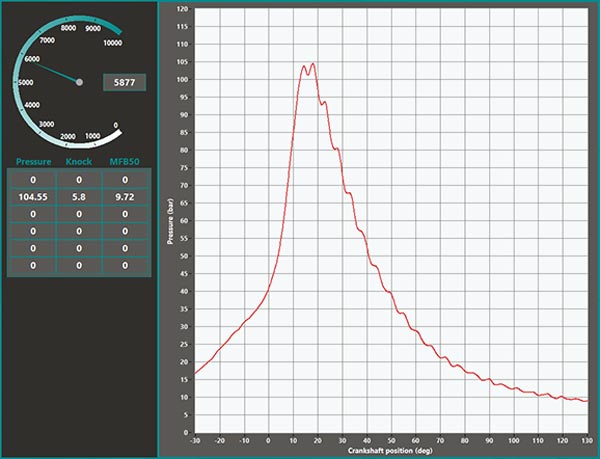Viewport: 600px width, 459px height.
Task: Select the Knock column header
Action: [x=79, y=161]
